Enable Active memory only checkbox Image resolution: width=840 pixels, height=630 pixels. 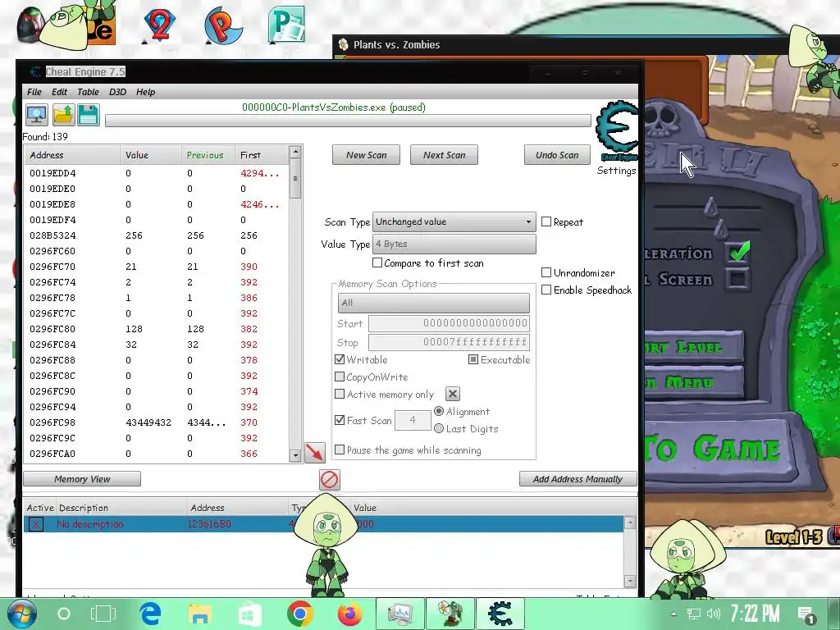click(x=340, y=395)
